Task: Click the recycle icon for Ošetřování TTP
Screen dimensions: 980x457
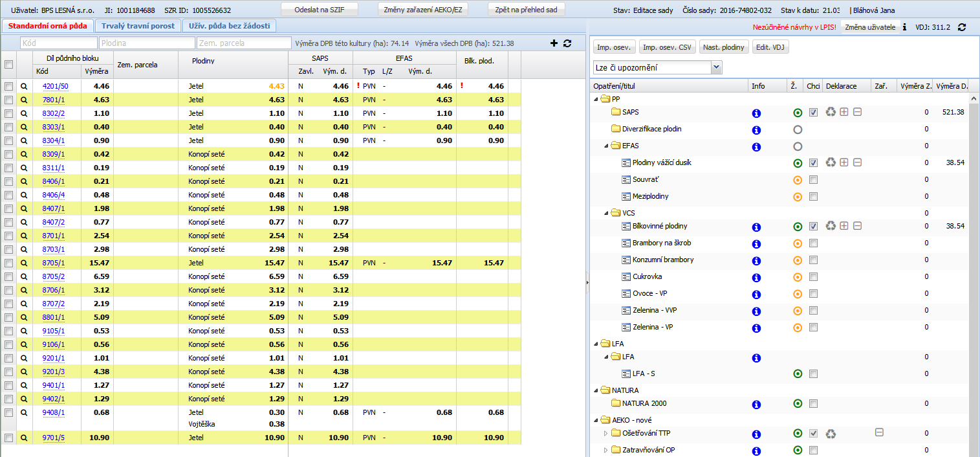Action: click(x=831, y=433)
